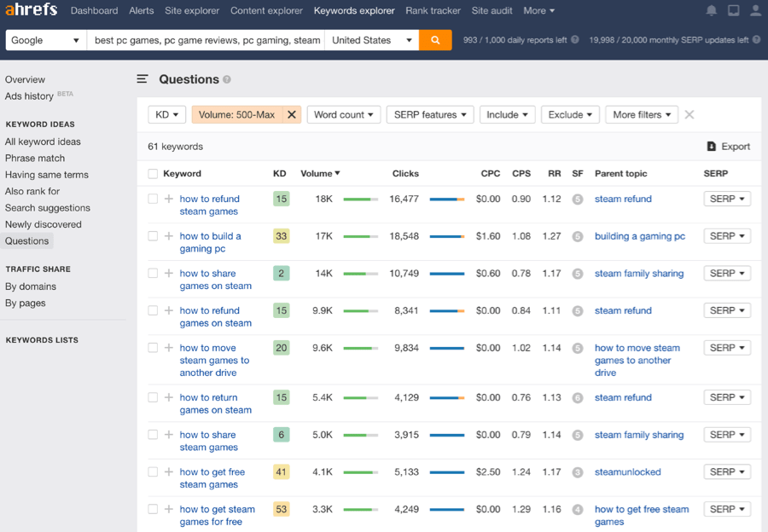The width and height of the screenshot is (768, 532).
Task: Open the Include filter dropdown
Action: tap(507, 114)
